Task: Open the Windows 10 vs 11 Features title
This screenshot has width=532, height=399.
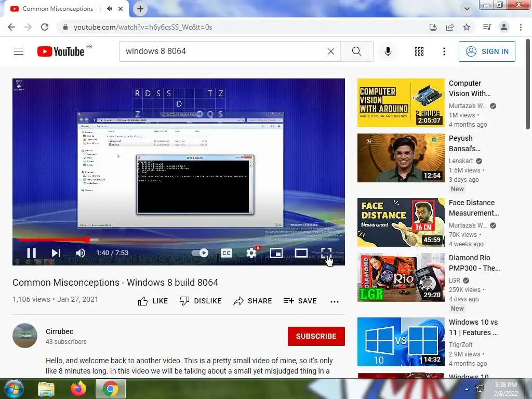Action: point(473,327)
